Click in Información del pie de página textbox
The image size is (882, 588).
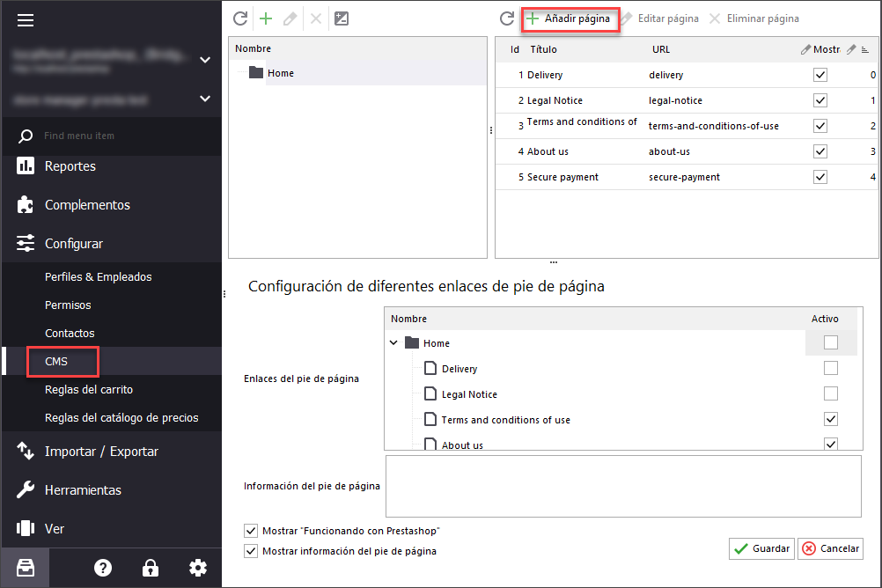623,486
